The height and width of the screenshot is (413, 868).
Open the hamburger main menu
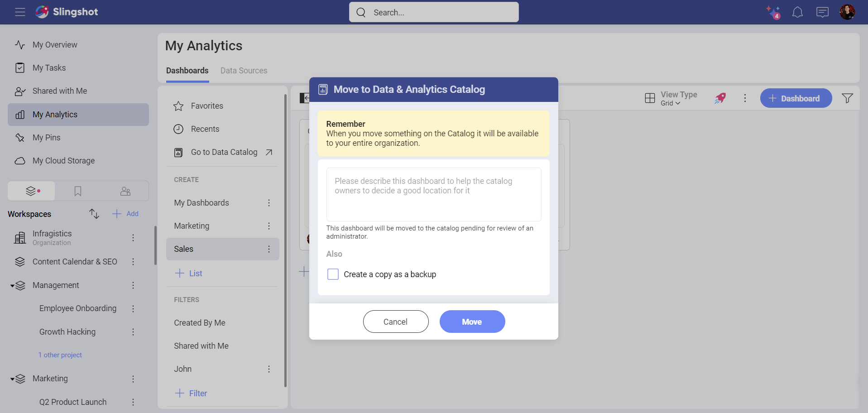20,12
